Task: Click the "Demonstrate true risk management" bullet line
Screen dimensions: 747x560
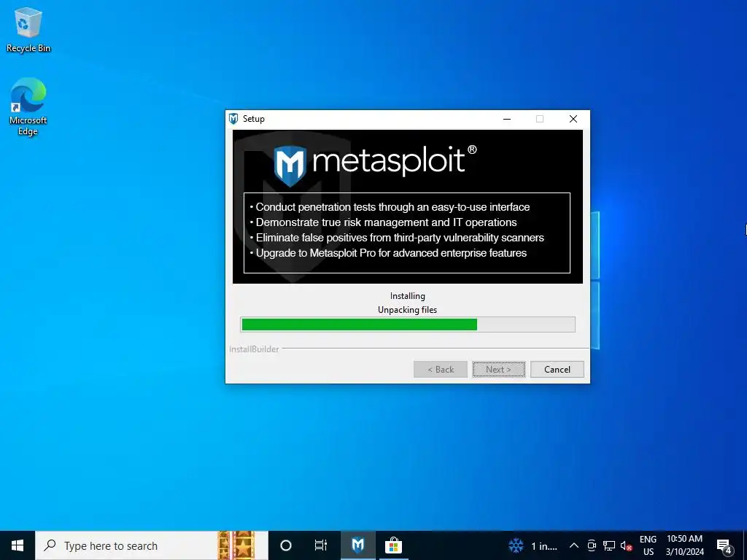Action: [x=383, y=222]
